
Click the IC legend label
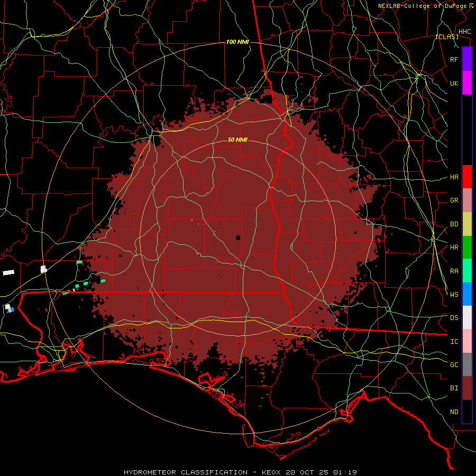(454, 342)
